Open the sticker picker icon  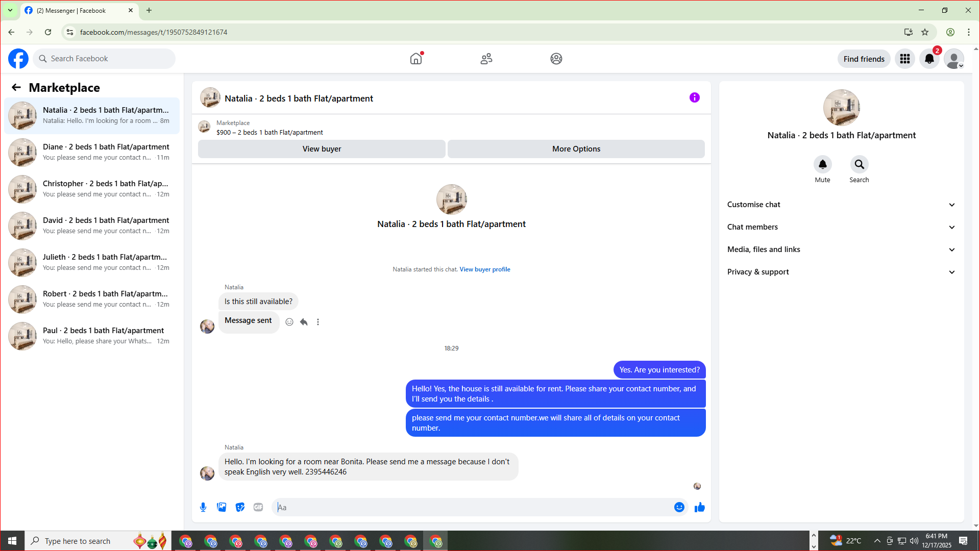pos(240,507)
